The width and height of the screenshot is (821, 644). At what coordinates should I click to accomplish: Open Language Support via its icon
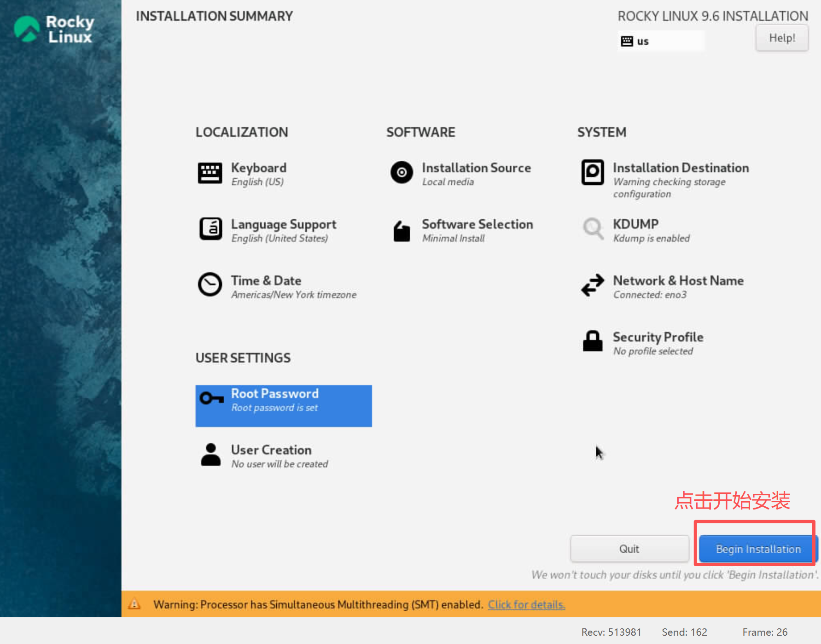[x=210, y=229]
